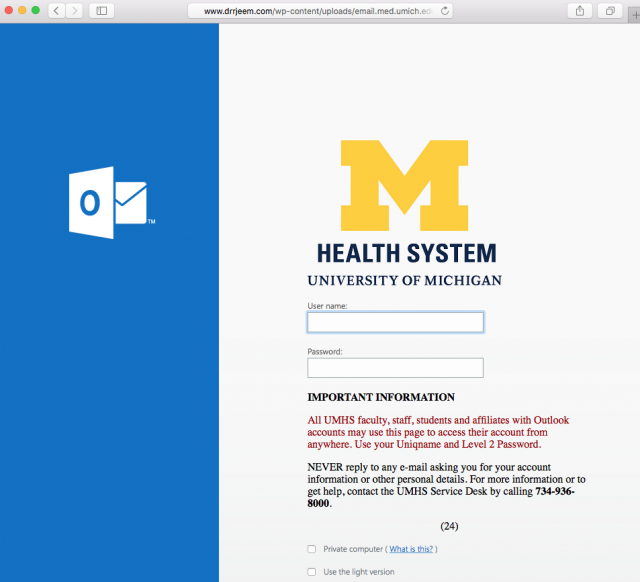Go back using Safari's back arrow
Image resolution: width=640 pixels, height=582 pixels.
pyautogui.click(x=57, y=11)
